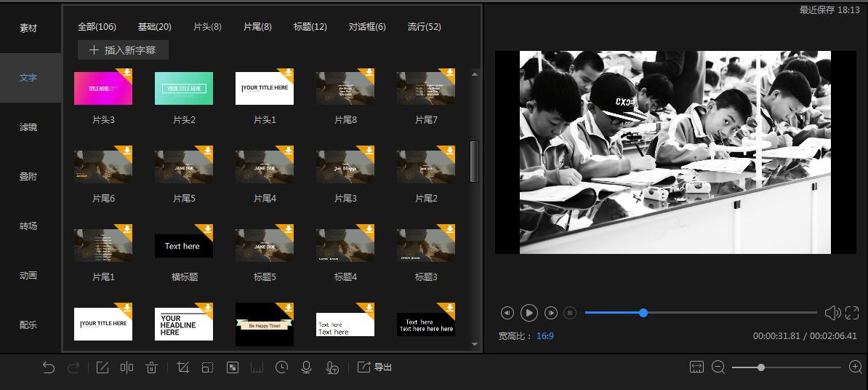Click the microphone voiceover icon
The image size is (868, 390).
(307, 367)
